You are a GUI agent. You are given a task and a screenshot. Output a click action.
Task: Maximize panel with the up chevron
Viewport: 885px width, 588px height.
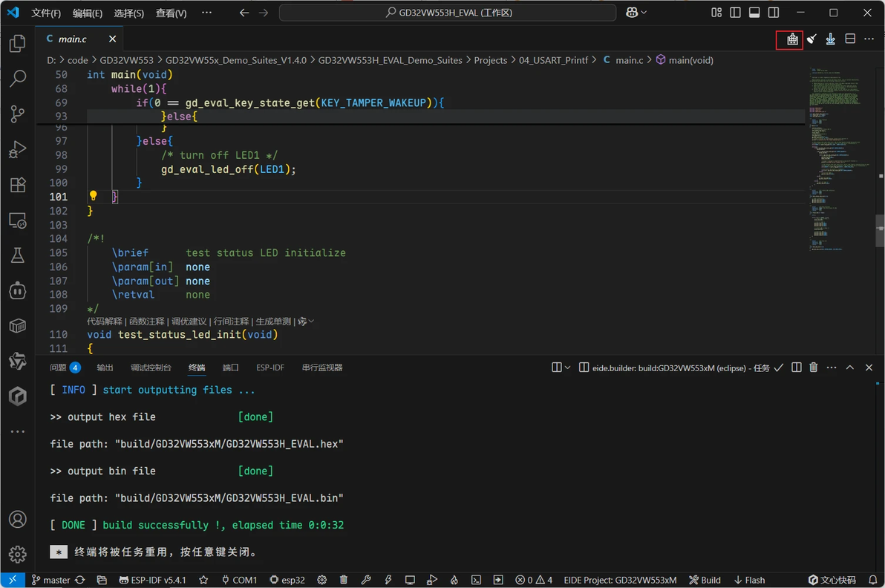click(849, 367)
